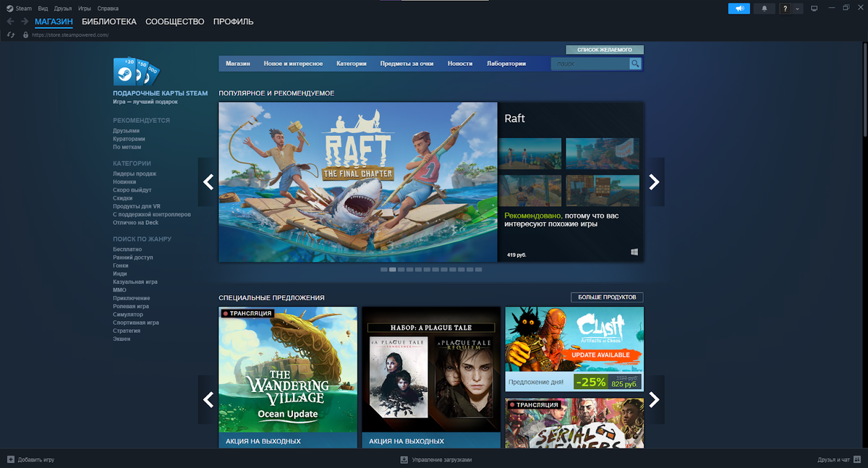Click the page vertical scrollbar

pos(864,90)
